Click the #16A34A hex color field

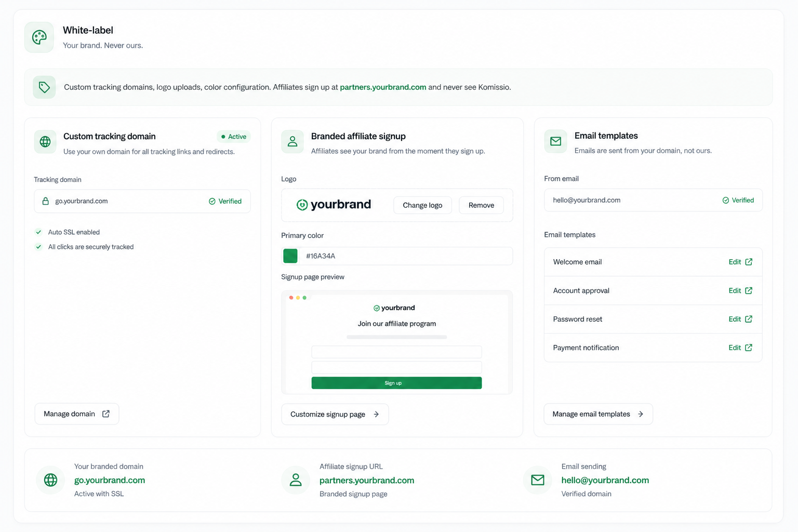(x=397, y=256)
